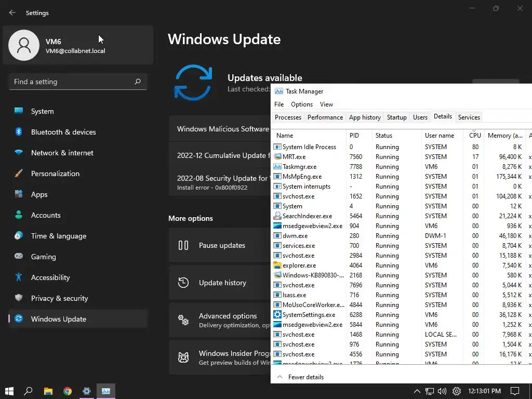Open Gaming settings category
This screenshot has height=399, width=532.
(78, 257)
